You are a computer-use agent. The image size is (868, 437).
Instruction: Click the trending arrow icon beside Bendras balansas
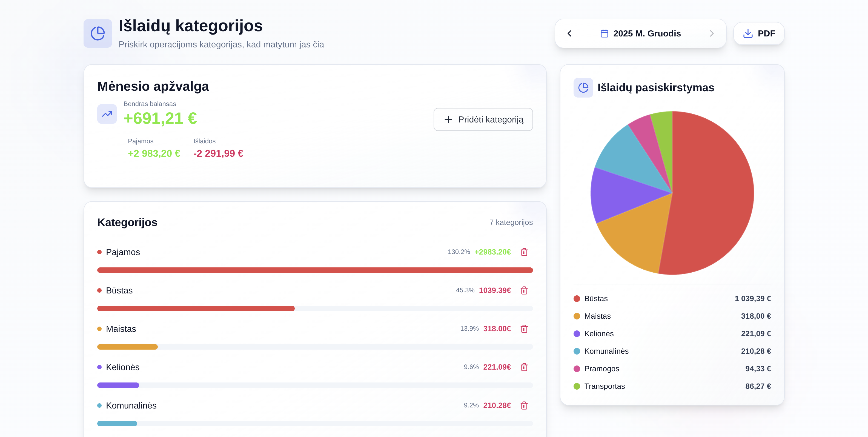[107, 114]
